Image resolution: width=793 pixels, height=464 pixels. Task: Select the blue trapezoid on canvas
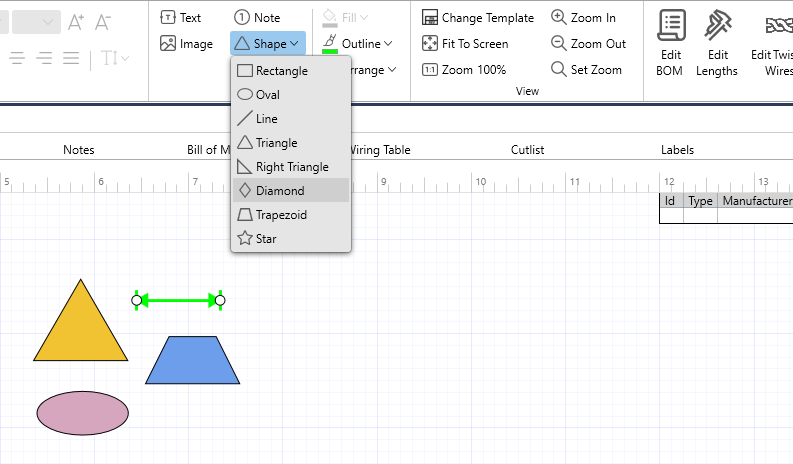pos(192,360)
